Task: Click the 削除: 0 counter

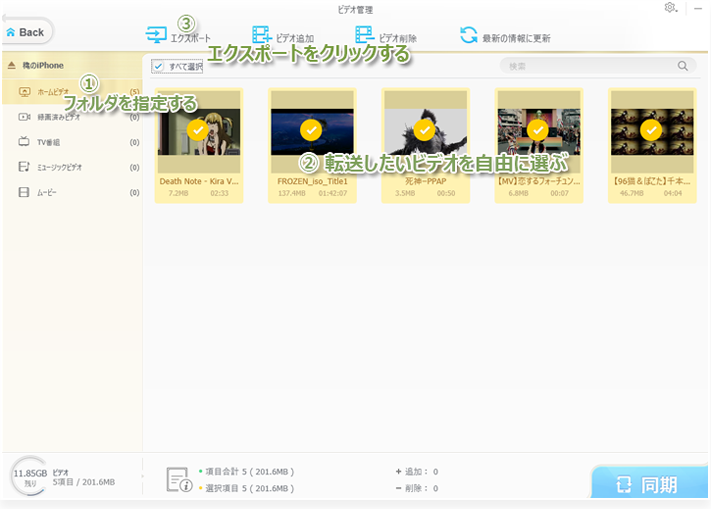Action: click(417, 488)
